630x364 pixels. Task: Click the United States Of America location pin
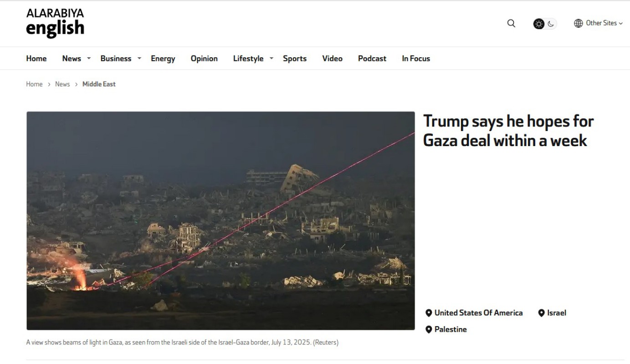[x=428, y=313]
